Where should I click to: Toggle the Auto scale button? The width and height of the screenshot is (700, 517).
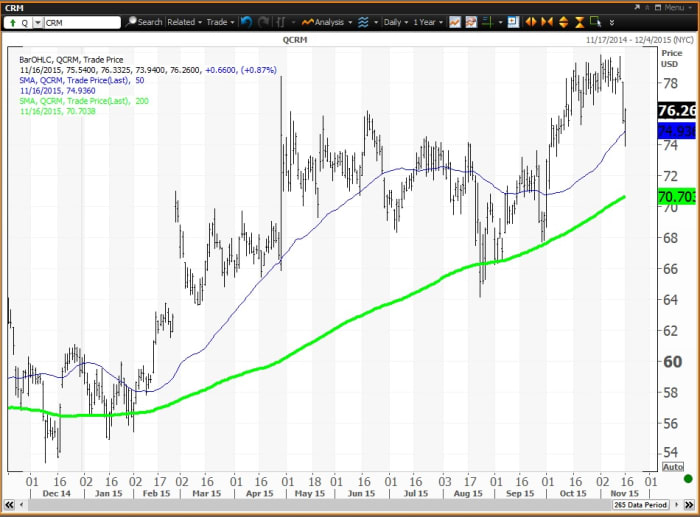(677, 467)
